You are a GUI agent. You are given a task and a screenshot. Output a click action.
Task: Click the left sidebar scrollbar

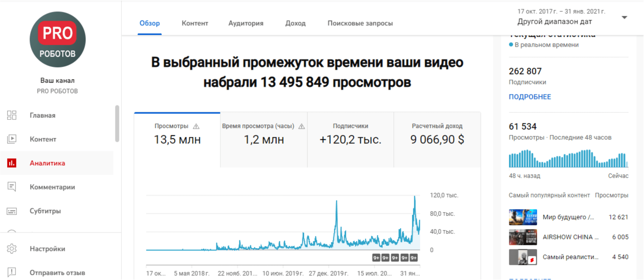pos(117,124)
